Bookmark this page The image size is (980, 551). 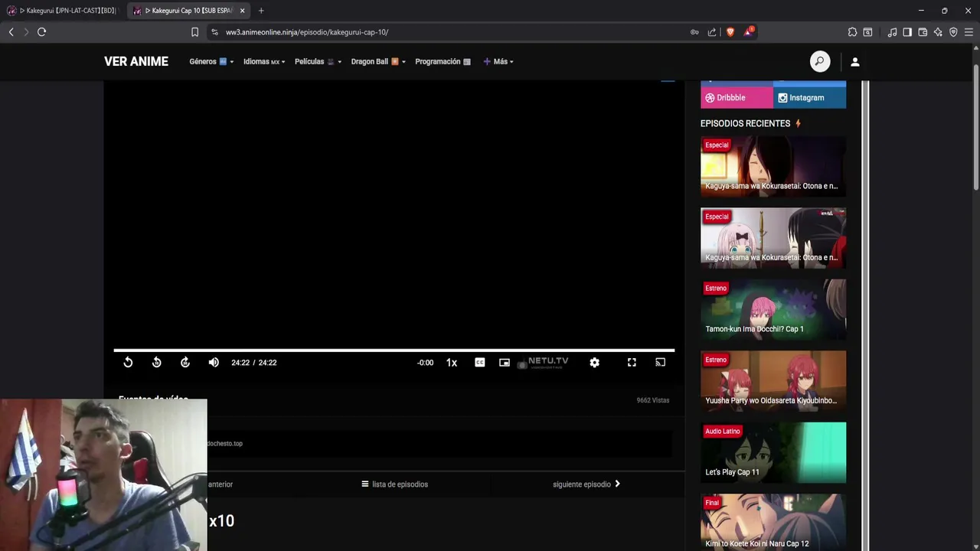pos(194,32)
